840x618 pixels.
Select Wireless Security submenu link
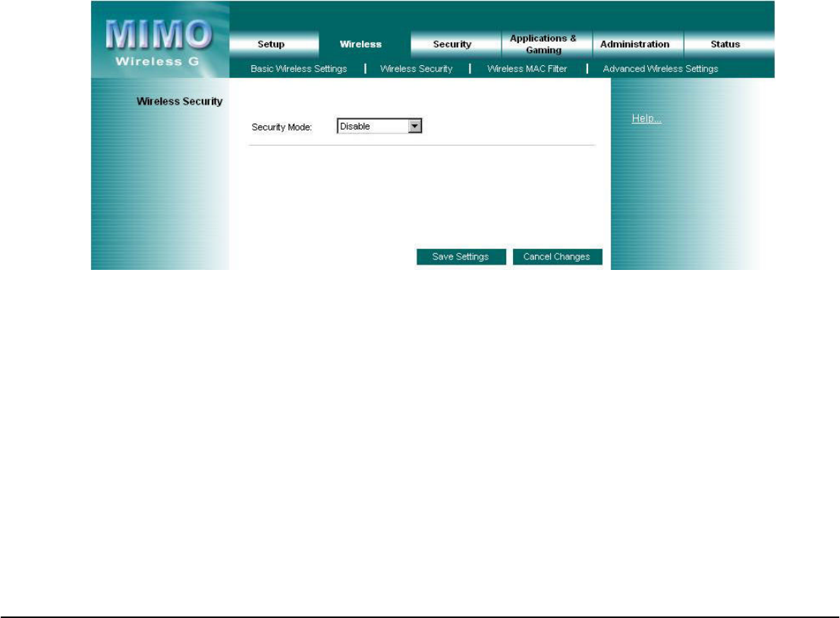click(x=417, y=68)
